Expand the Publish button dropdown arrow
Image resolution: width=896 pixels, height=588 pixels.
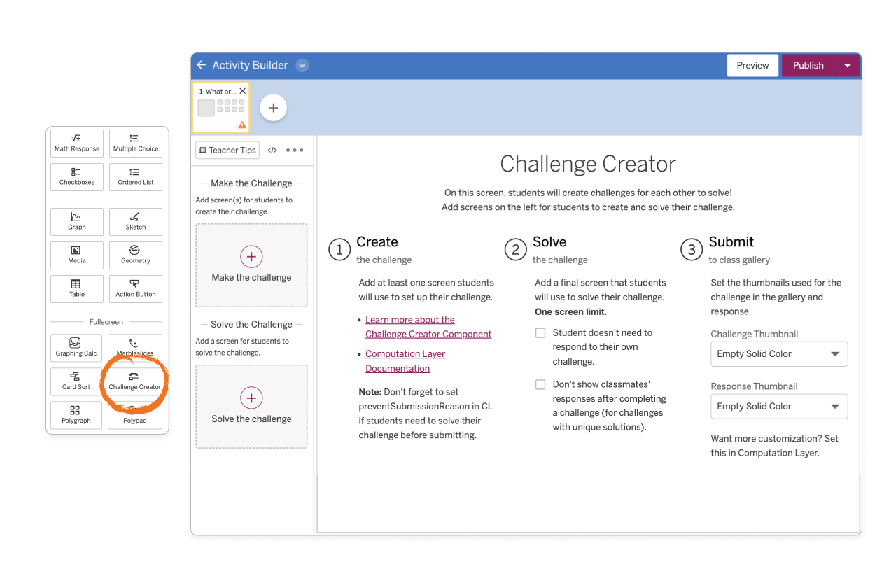(x=848, y=65)
